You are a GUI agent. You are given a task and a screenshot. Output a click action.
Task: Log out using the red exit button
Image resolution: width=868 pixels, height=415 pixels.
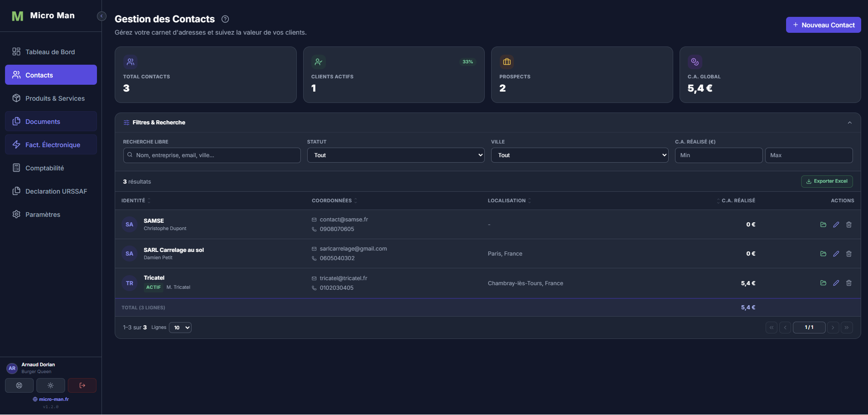(82, 385)
